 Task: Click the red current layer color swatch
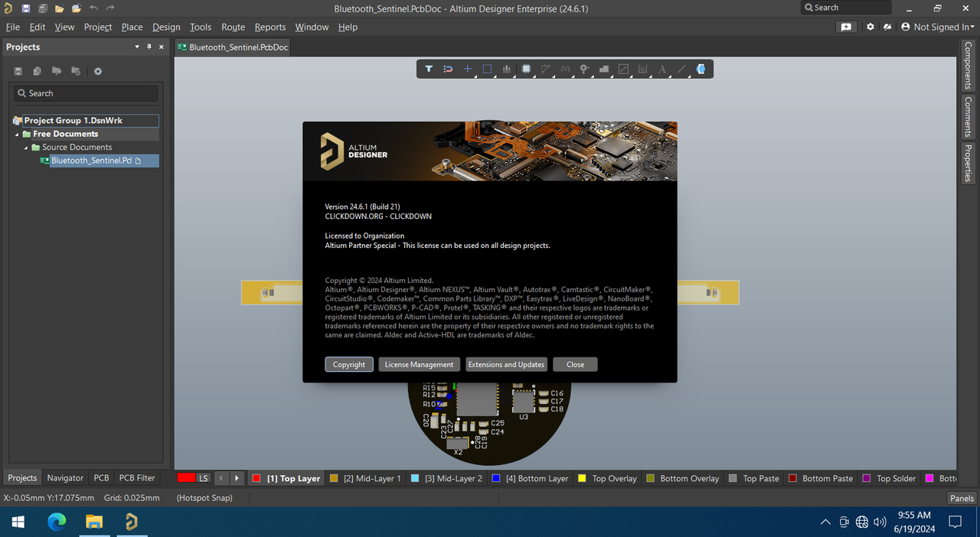186,478
